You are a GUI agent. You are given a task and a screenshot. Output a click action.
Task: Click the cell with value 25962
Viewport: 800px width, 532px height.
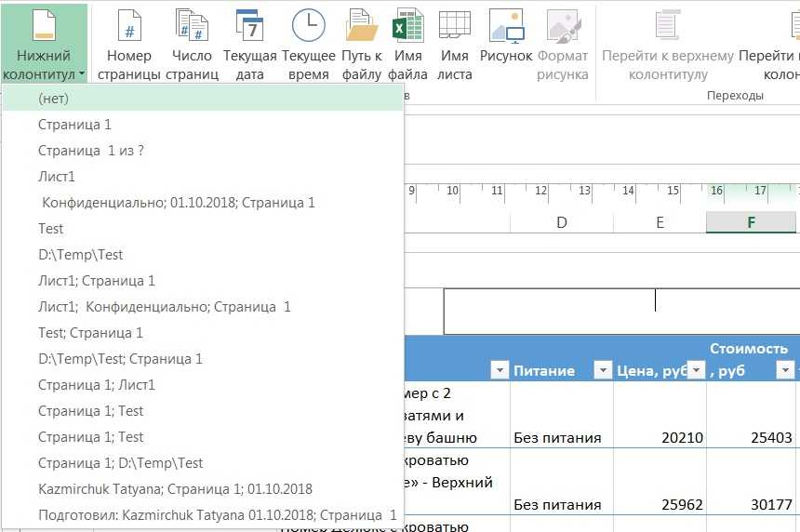click(x=660, y=482)
